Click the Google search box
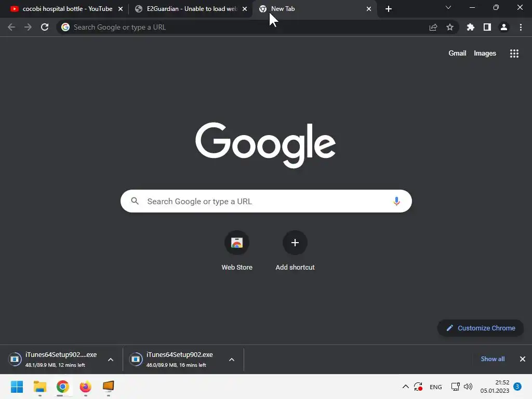The width and height of the screenshot is (532, 399). pos(266,201)
